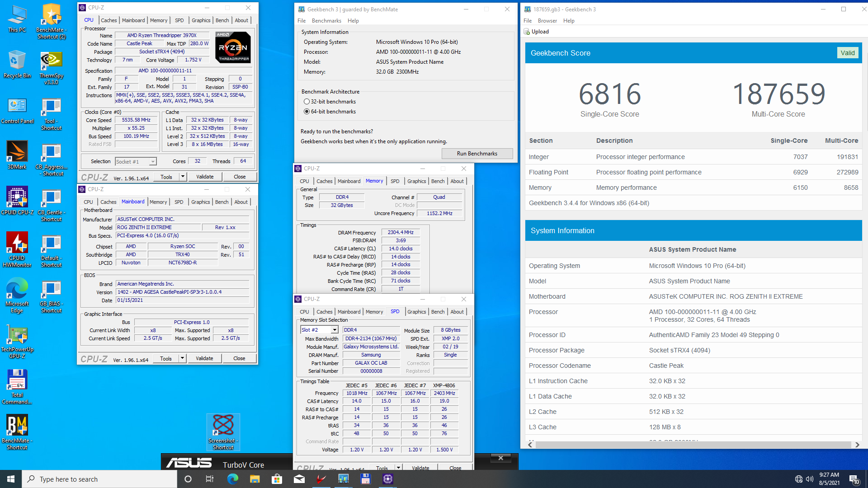This screenshot has height=488, width=868.
Task: Close the TurboV Core panel
Action: 500,458
